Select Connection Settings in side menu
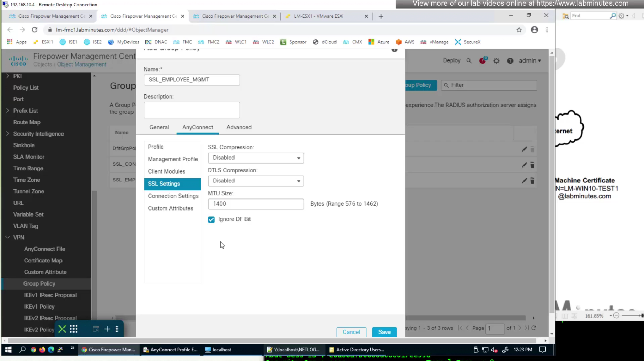Viewport: 644px width, 361px height. 173,196
